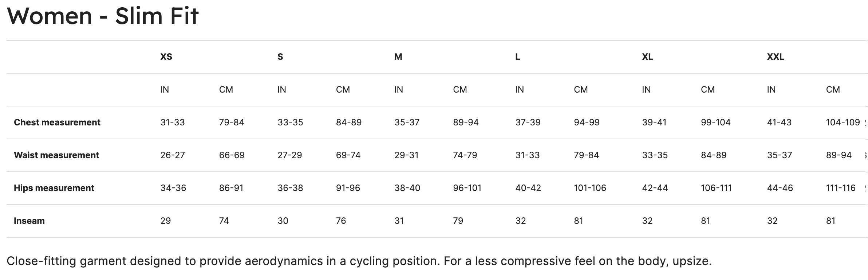The height and width of the screenshot is (280, 868).
Task: Select the 76 inseam value for S
Action: pos(341,221)
